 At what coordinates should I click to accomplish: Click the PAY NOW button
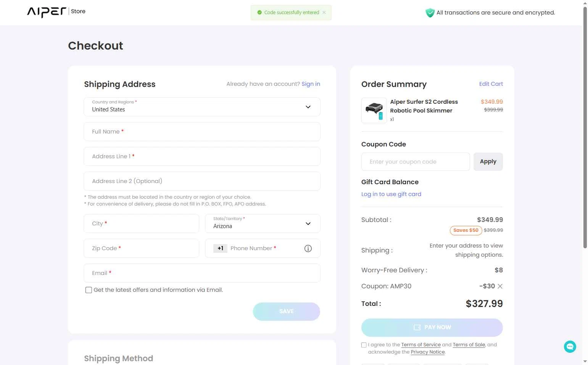tap(432, 328)
